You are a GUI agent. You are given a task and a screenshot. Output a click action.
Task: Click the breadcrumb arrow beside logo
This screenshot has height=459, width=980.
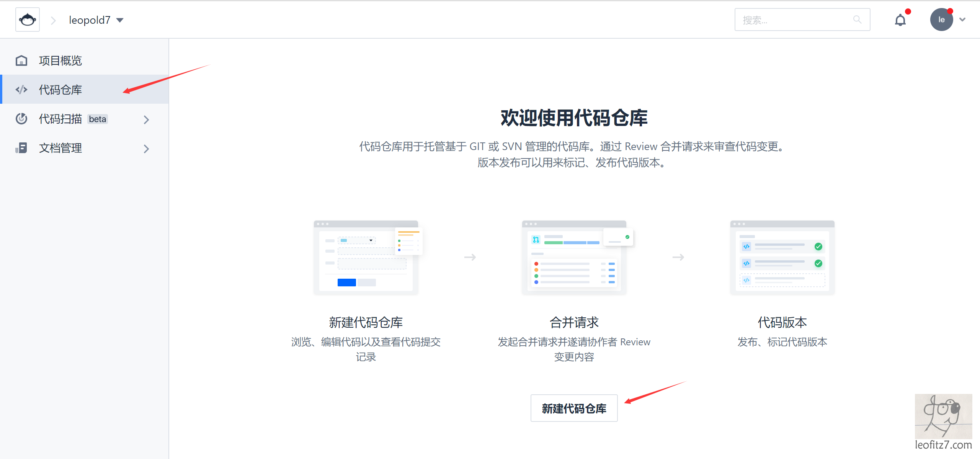pyautogui.click(x=53, y=20)
